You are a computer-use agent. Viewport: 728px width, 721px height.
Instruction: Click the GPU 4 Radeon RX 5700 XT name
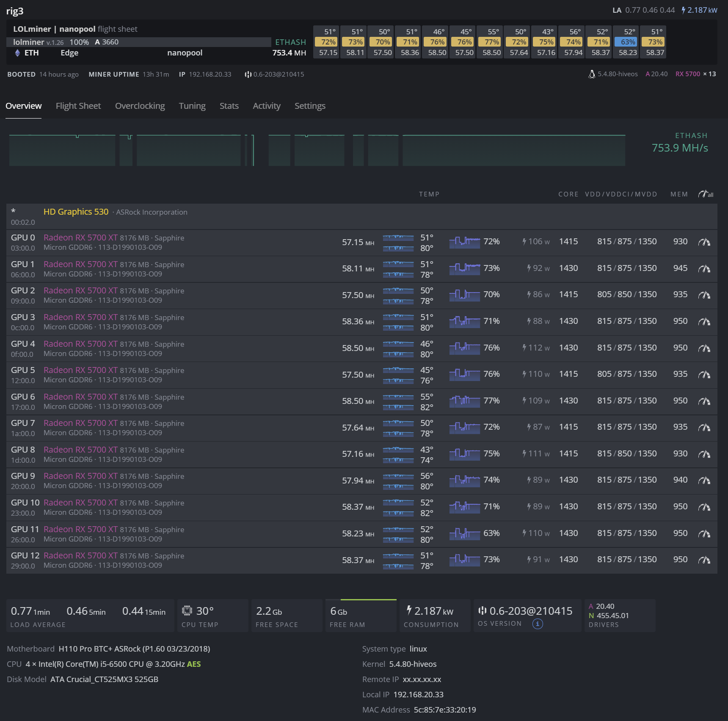80,344
